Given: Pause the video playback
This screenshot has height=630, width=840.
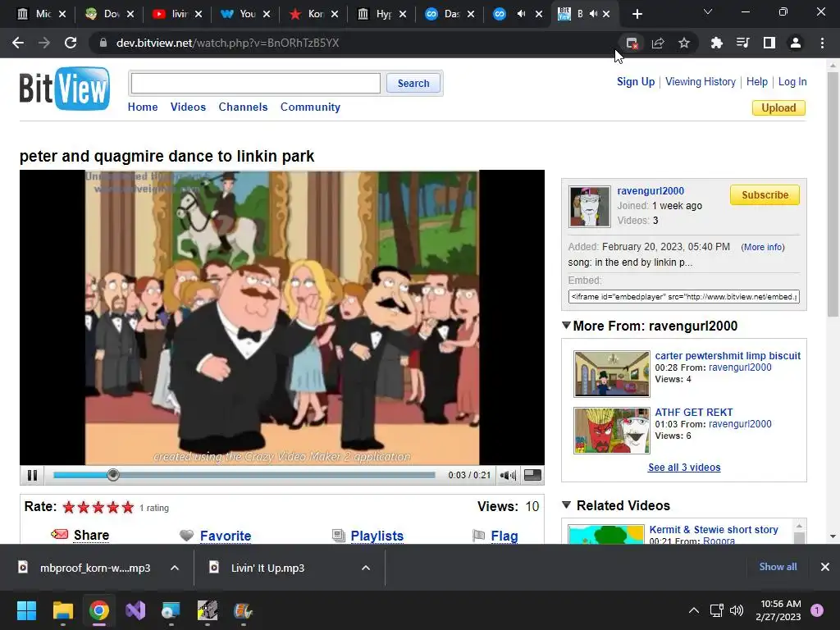Looking at the screenshot, I should tap(32, 475).
